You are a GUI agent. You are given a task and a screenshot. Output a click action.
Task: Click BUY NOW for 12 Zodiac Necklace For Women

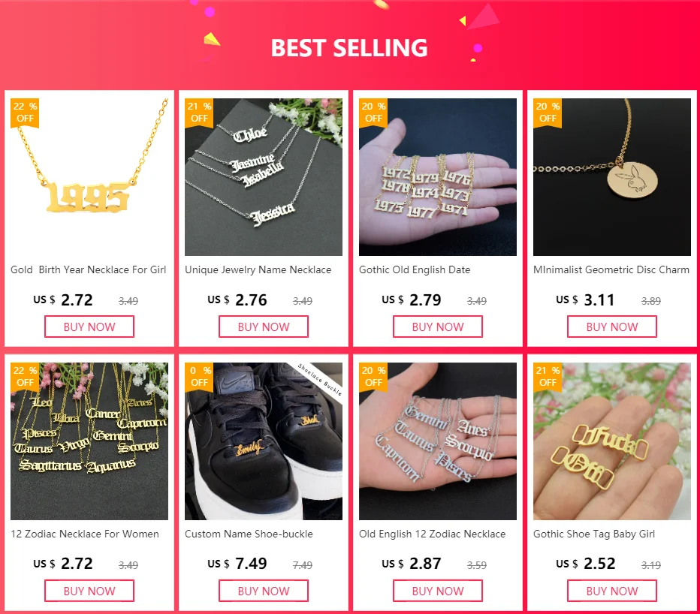[x=89, y=591]
